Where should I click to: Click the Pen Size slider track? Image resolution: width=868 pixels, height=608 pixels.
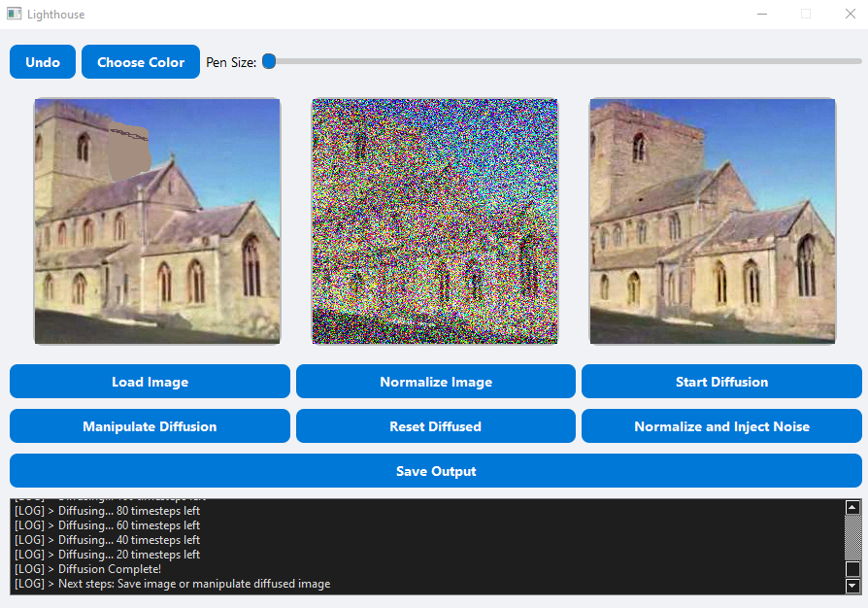pyautogui.click(x=562, y=61)
